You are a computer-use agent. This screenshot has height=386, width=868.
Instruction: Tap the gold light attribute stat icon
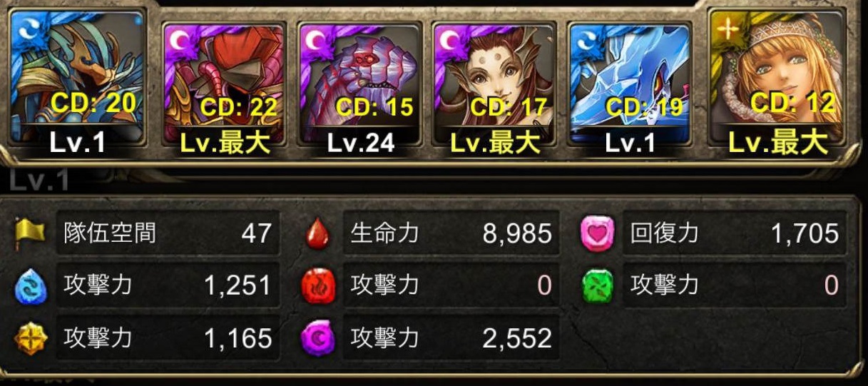(x=31, y=338)
